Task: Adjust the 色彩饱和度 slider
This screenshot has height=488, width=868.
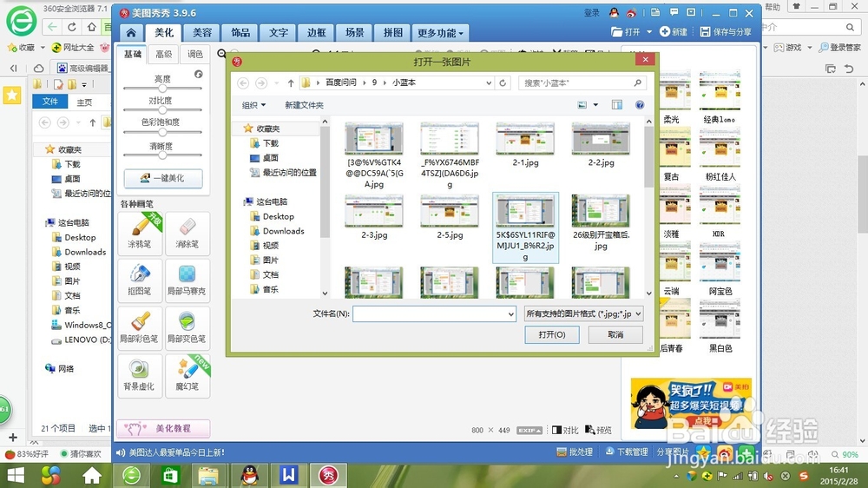Action: (162, 132)
